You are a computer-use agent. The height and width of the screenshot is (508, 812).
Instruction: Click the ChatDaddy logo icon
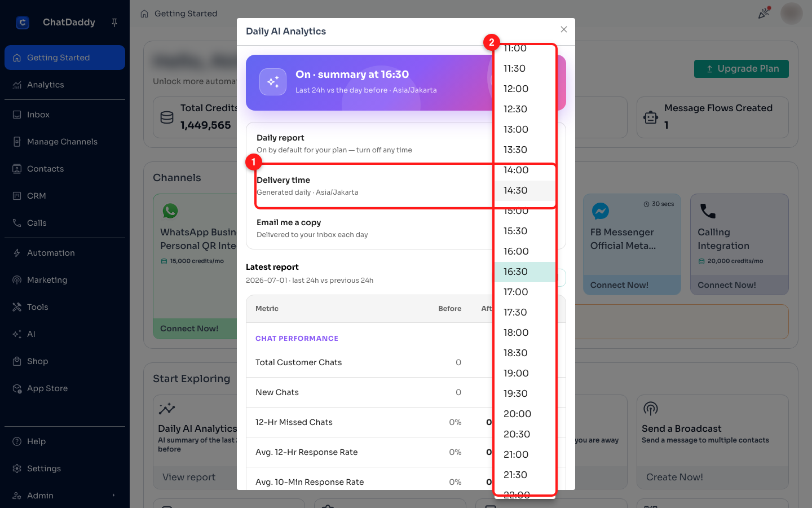23,23
